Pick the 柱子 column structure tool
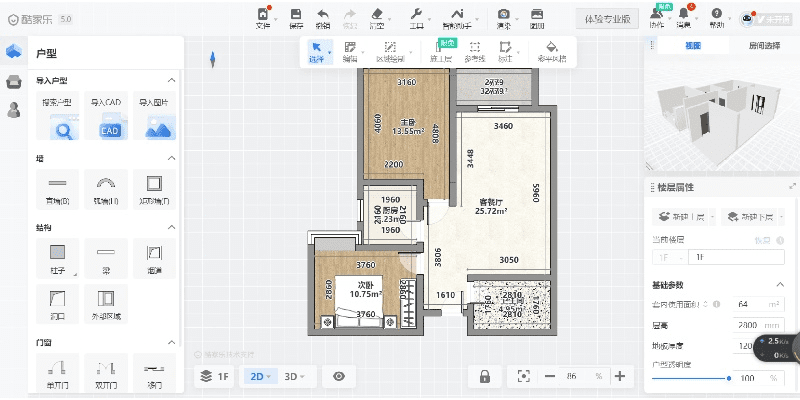The image size is (800, 400). pos(58,252)
